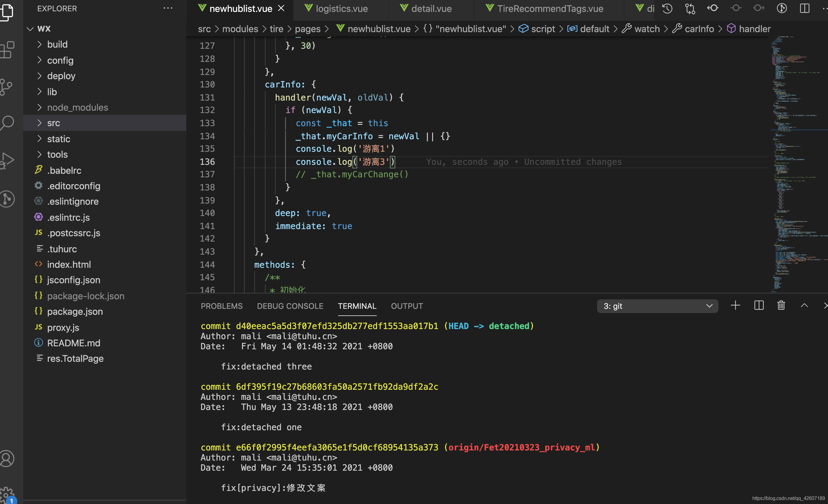Click the 'watch' breadcrumb segment
This screenshot has height=504, width=828.
tap(647, 29)
